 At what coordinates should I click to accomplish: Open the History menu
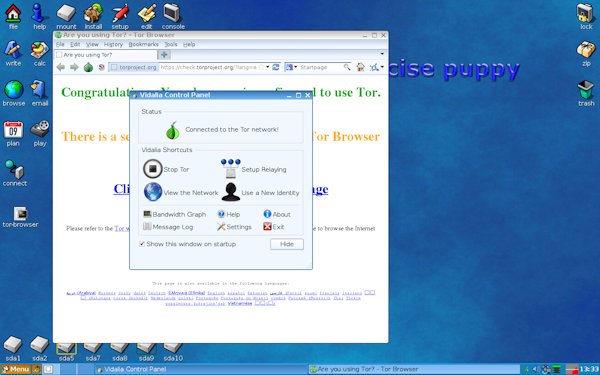pos(113,44)
